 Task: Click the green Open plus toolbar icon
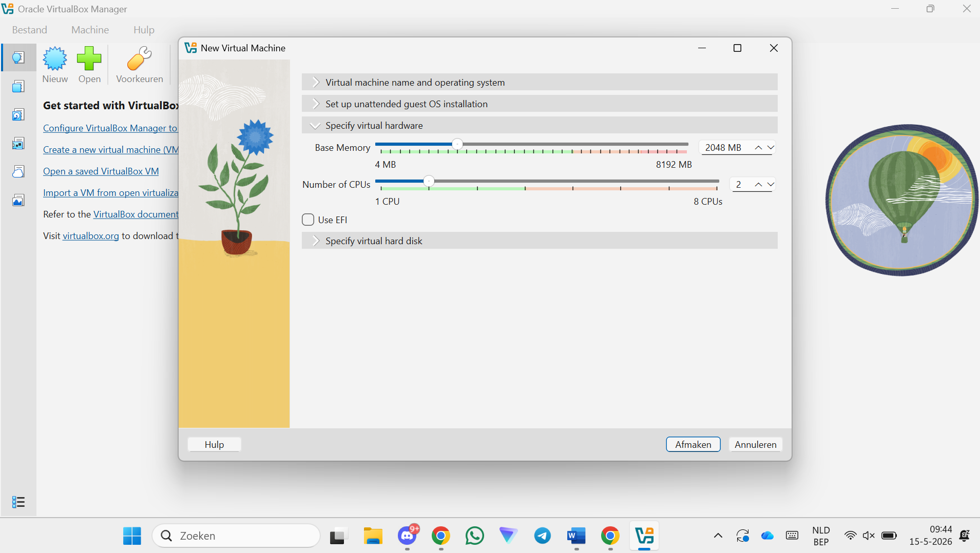(x=89, y=65)
